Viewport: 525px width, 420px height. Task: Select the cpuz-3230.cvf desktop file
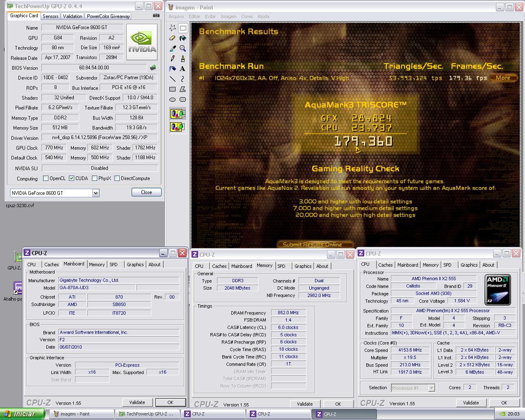click(x=20, y=205)
